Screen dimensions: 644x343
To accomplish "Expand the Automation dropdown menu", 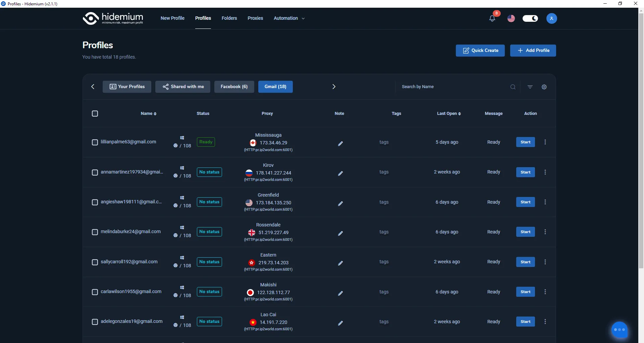I will point(289,18).
